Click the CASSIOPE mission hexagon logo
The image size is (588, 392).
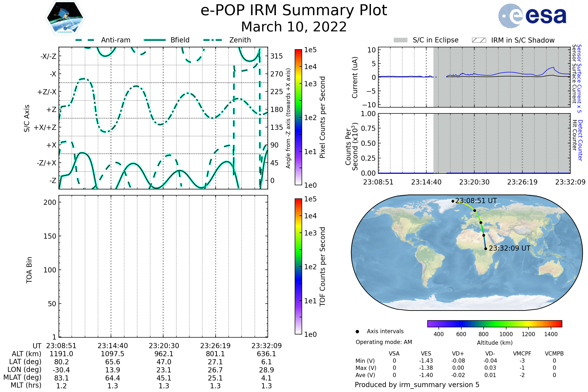click(65, 18)
